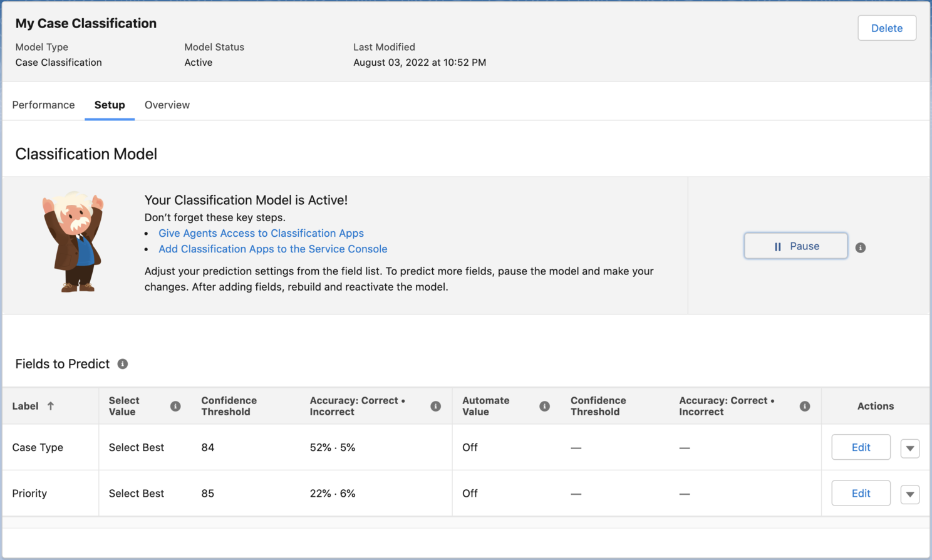
Task: Click the Automate Value column info icon
Action: tap(544, 407)
